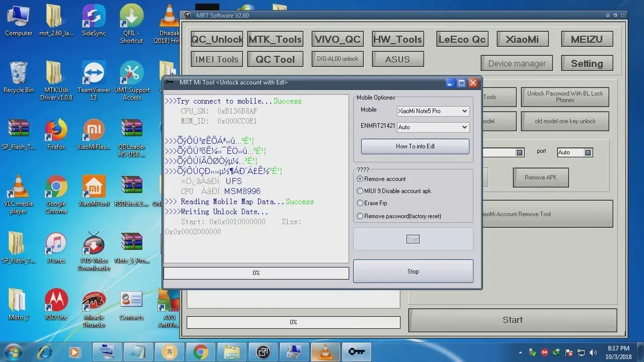Open the Contacts desktop icon
The height and width of the screenshot is (362, 644).
tap(132, 305)
